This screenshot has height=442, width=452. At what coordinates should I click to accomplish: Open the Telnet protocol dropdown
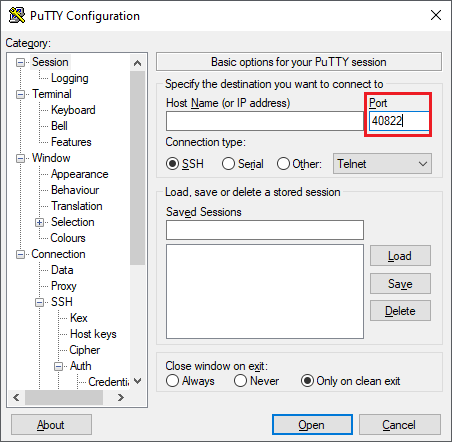point(382,164)
